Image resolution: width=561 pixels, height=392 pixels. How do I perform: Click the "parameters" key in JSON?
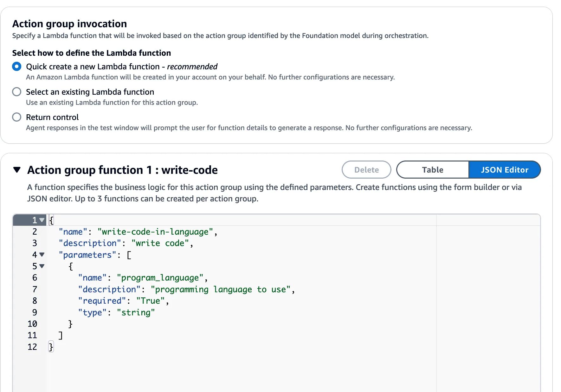coord(87,255)
